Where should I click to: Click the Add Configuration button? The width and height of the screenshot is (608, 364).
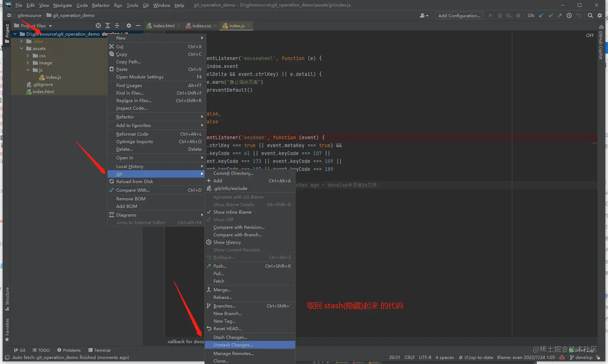pyautogui.click(x=459, y=16)
